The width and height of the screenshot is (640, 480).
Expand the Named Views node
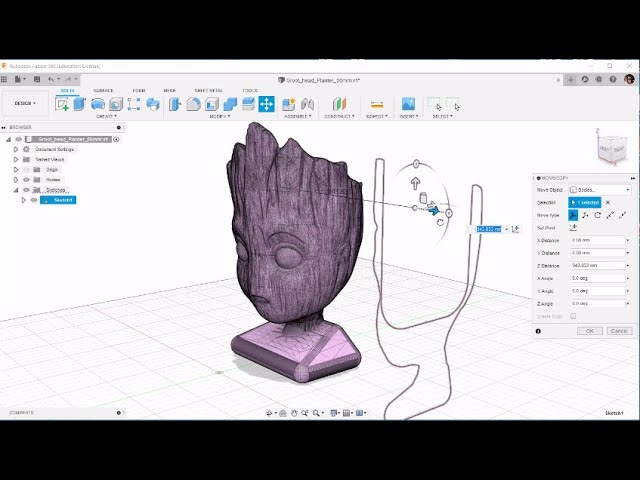tap(16, 160)
